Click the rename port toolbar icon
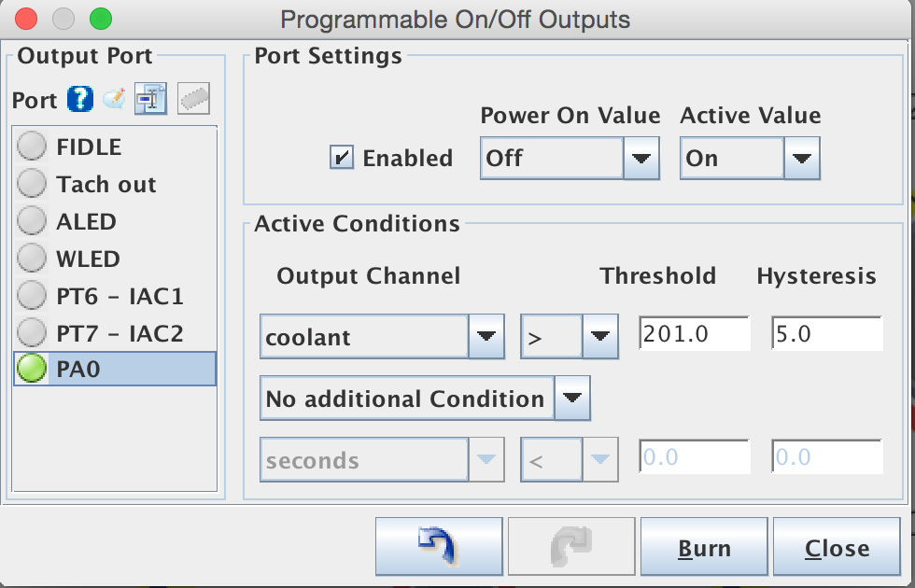Image resolution: width=915 pixels, height=588 pixels. coord(150,99)
